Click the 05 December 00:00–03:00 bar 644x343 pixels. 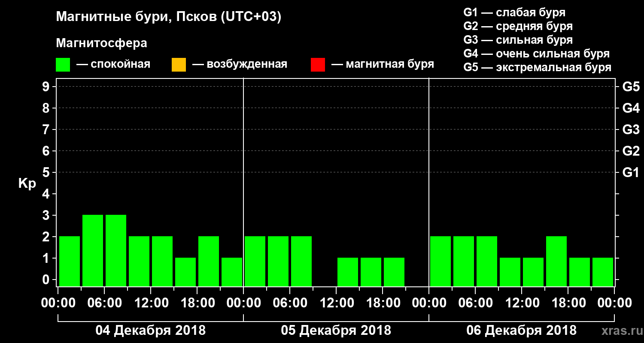pos(255,261)
